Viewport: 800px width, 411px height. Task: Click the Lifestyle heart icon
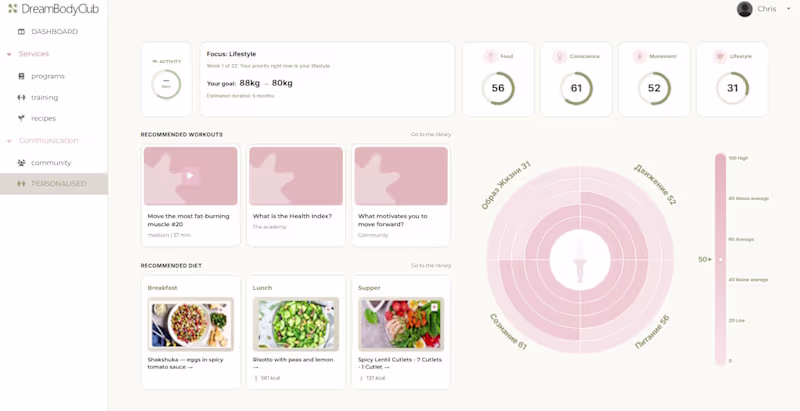click(x=720, y=57)
